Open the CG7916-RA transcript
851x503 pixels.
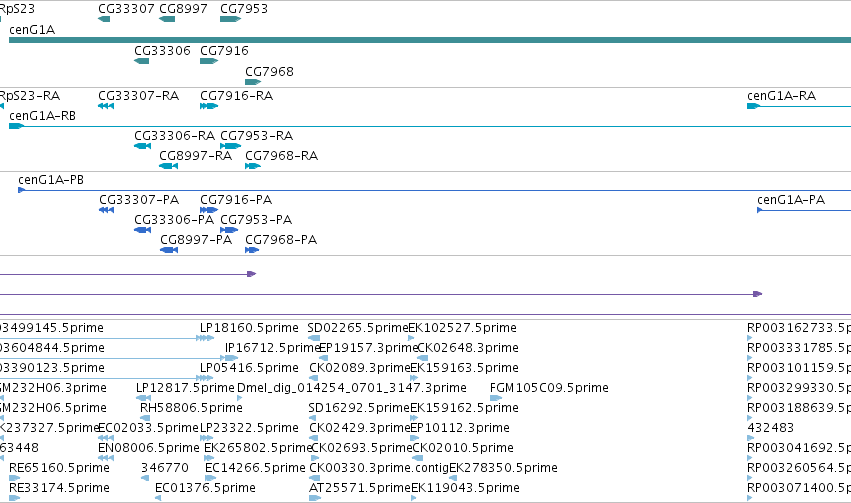tap(236, 96)
